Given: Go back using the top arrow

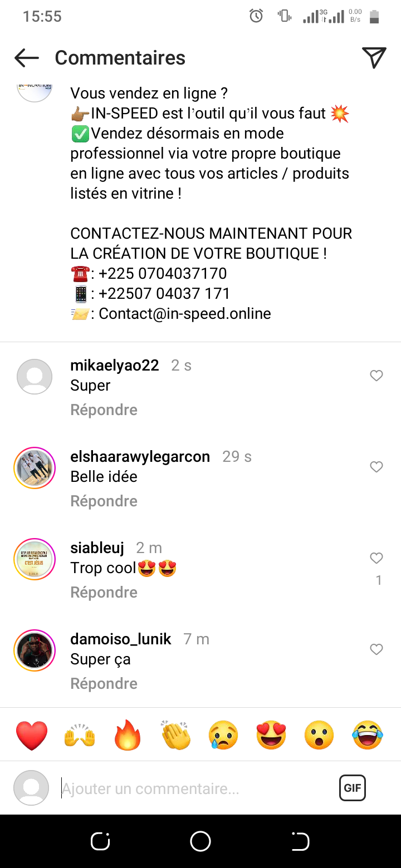Looking at the screenshot, I should point(26,58).
